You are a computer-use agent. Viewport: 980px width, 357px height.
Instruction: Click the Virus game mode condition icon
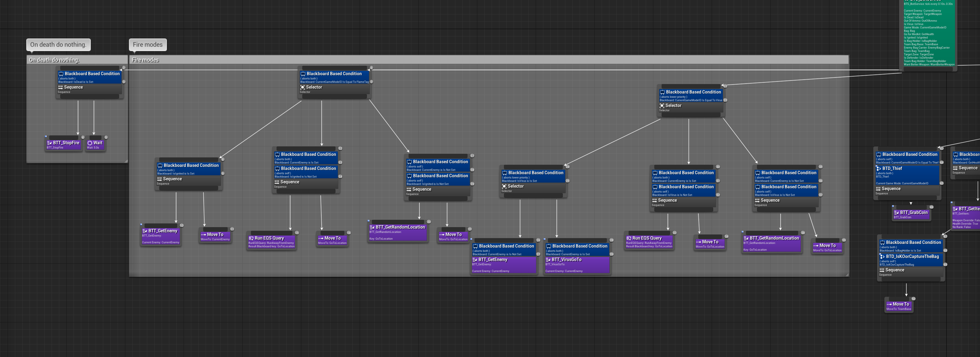coord(662,92)
